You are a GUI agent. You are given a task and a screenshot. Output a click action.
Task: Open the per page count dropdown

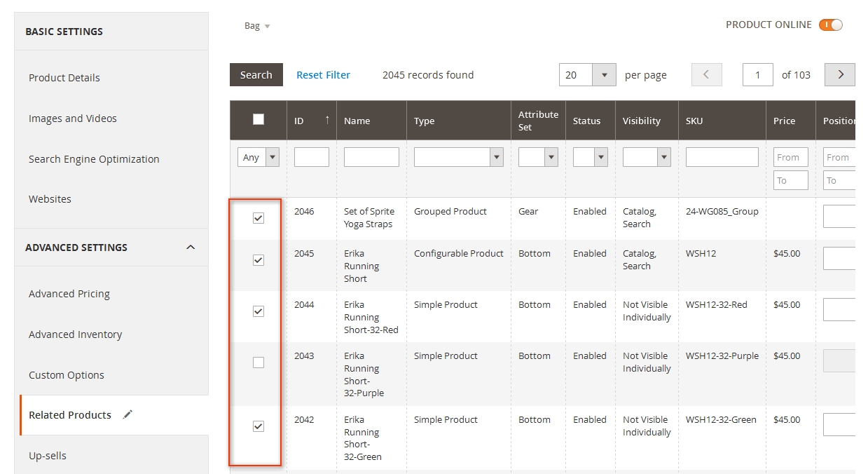pyautogui.click(x=604, y=75)
